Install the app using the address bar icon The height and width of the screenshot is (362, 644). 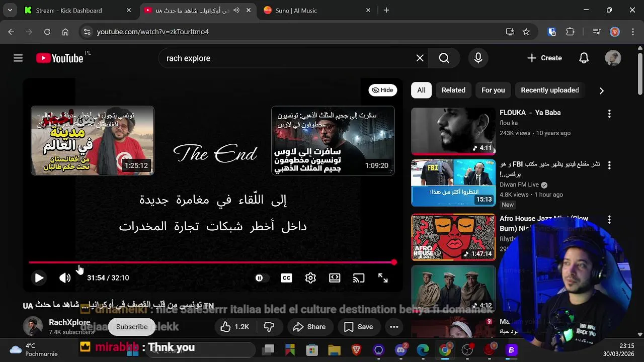click(510, 32)
